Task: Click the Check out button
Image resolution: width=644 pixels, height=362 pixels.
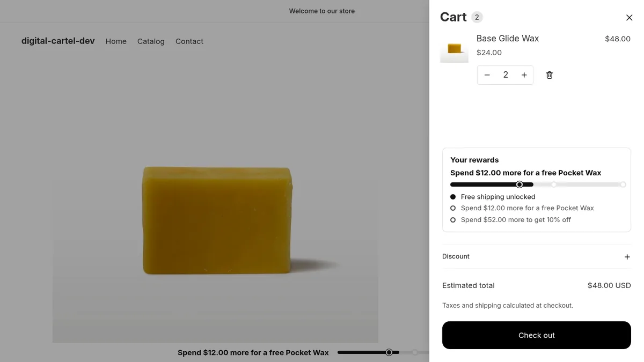Action: pos(537,335)
